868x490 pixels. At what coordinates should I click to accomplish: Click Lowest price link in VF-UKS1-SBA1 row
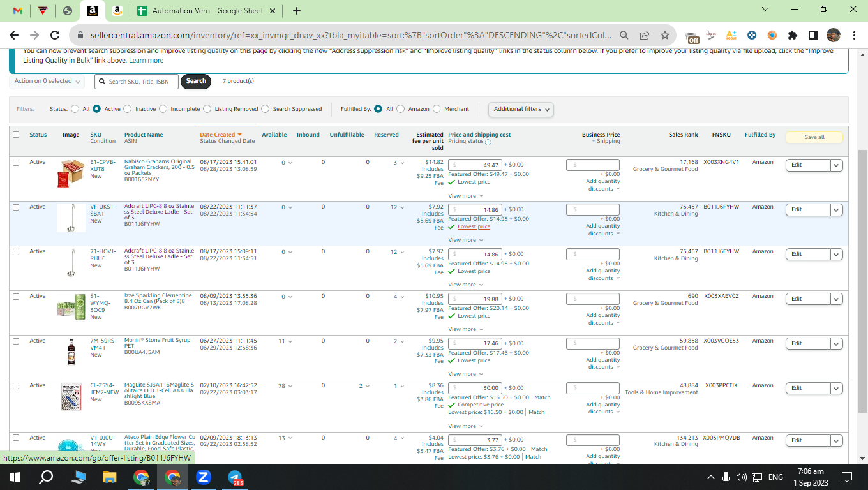pyautogui.click(x=474, y=226)
